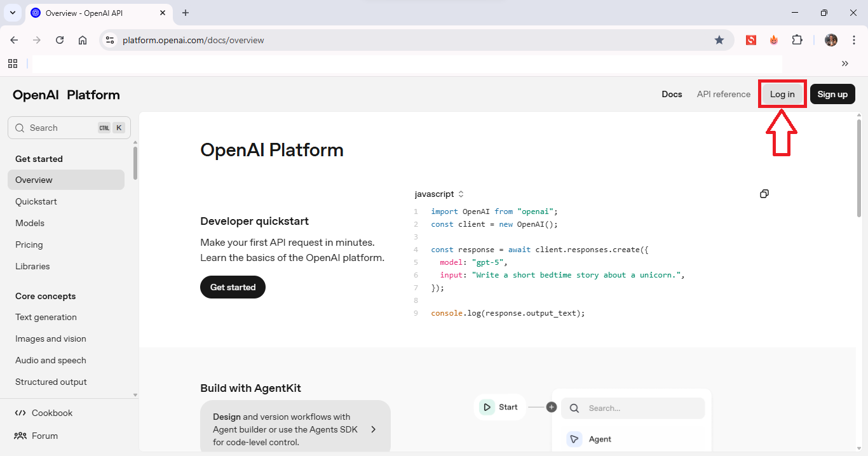Viewport: 868px width, 456px height.
Task: Bookmark this page with star icon
Action: [x=719, y=40]
